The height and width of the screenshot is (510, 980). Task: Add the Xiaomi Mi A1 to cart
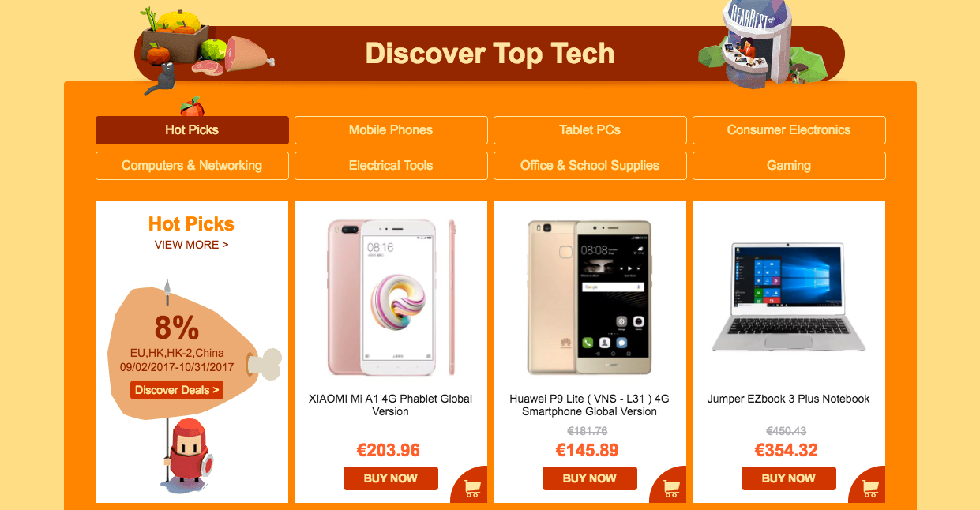(472, 487)
